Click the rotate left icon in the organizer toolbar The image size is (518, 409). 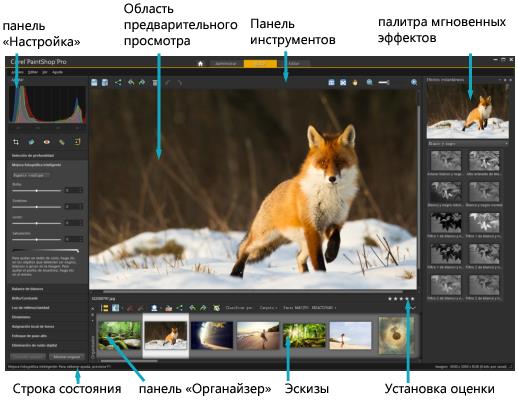(193, 308)
